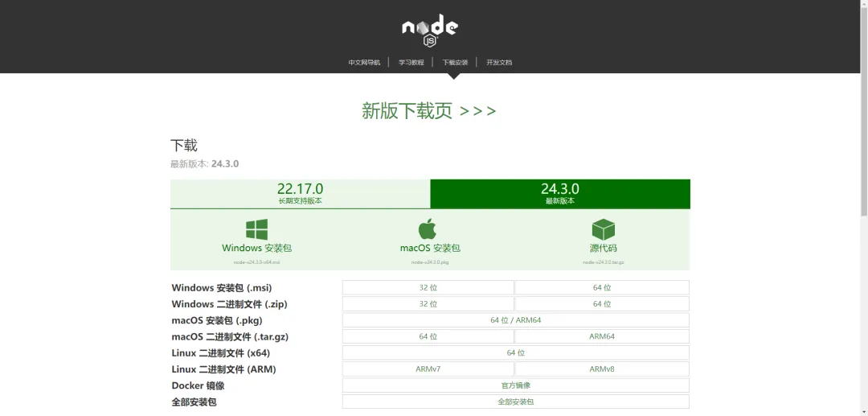Screen dimensions: 868x416
Task: Click macOS 安装包 (.pkg) row label
Action: pyautogui.click(x=217, y=320)
